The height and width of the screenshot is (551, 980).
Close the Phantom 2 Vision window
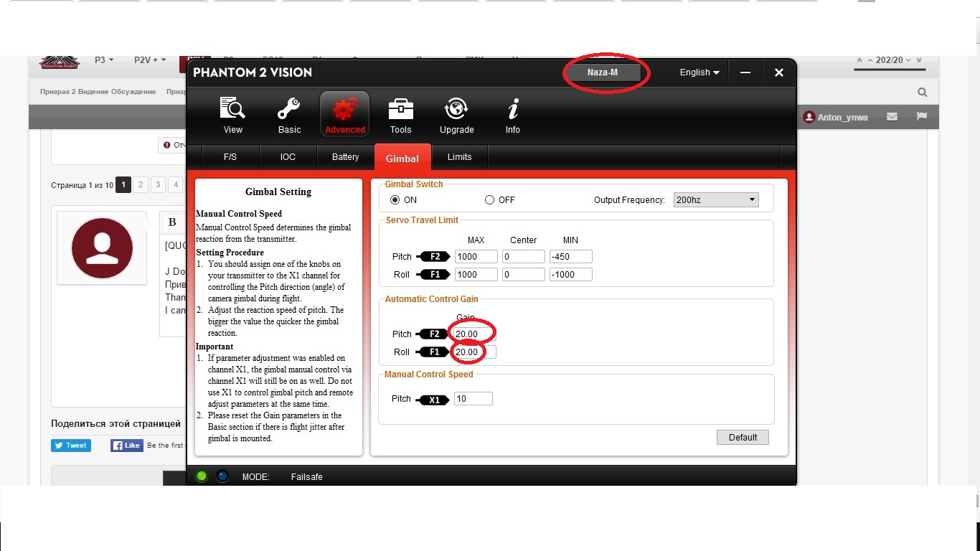tap(778, 72)
